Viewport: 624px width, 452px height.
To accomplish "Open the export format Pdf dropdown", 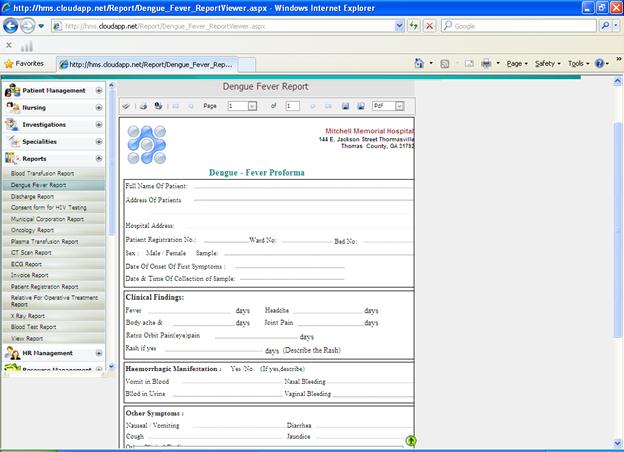I will point(398,105).
